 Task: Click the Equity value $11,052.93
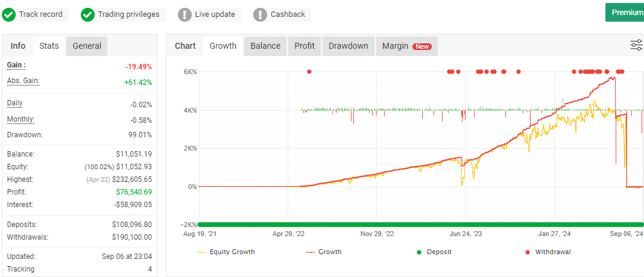click(134, 167)
